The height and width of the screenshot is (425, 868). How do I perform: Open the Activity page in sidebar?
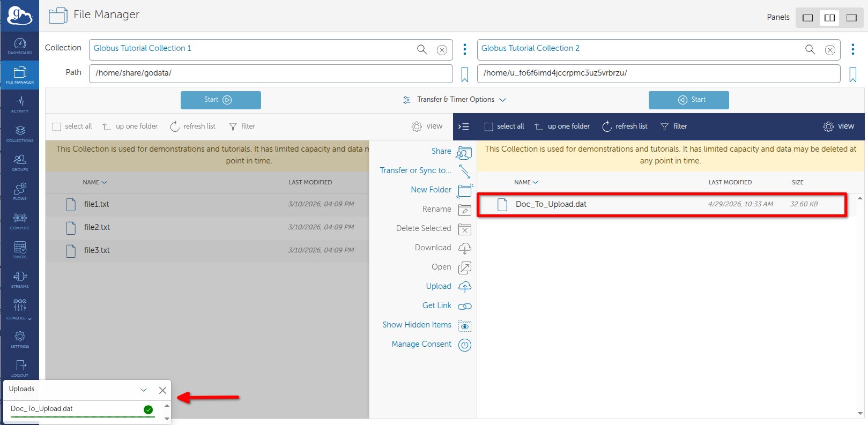point(20,104)
